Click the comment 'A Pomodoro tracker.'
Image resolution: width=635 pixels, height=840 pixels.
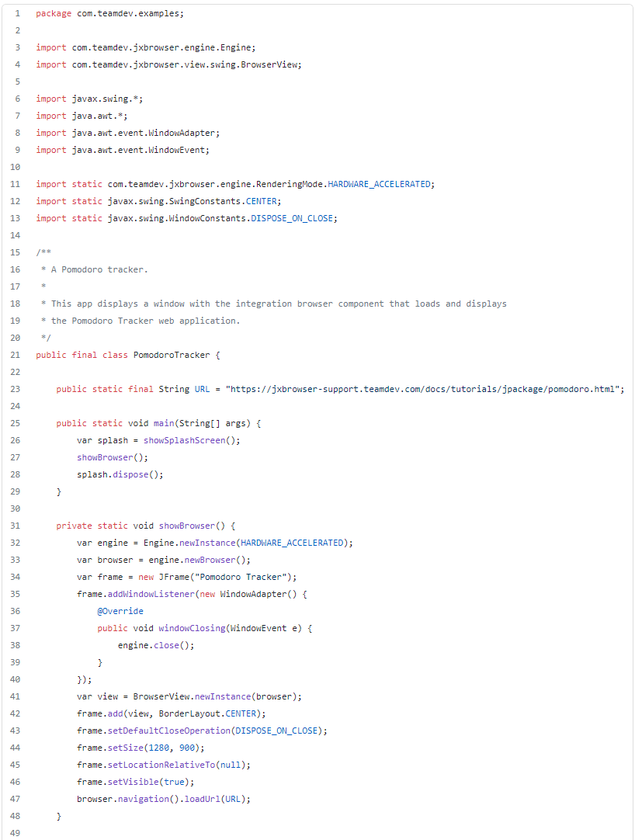(x=99, y=270)
